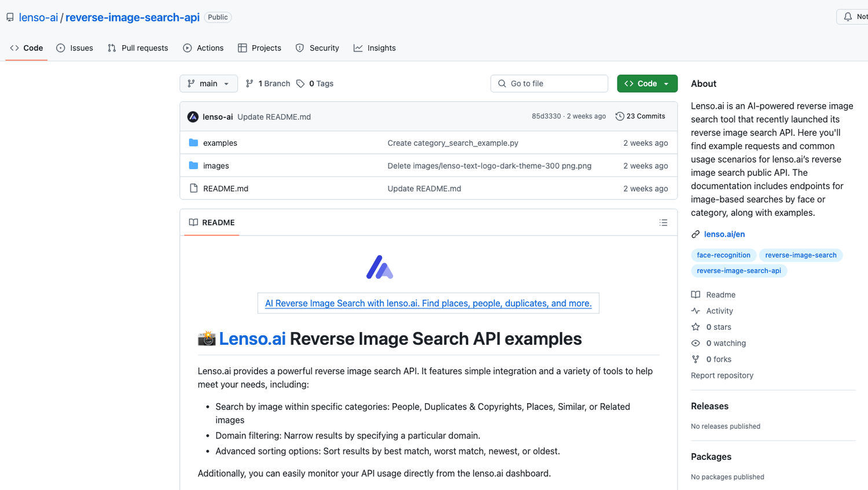
Task: Click the images folder icon
Action: pos(193,165)
